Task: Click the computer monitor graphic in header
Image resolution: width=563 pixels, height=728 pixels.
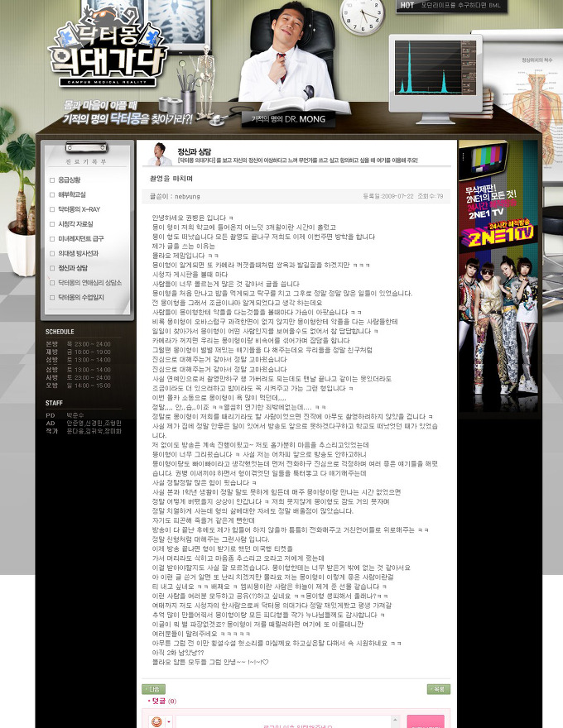Action: click(x=435, y=78)
